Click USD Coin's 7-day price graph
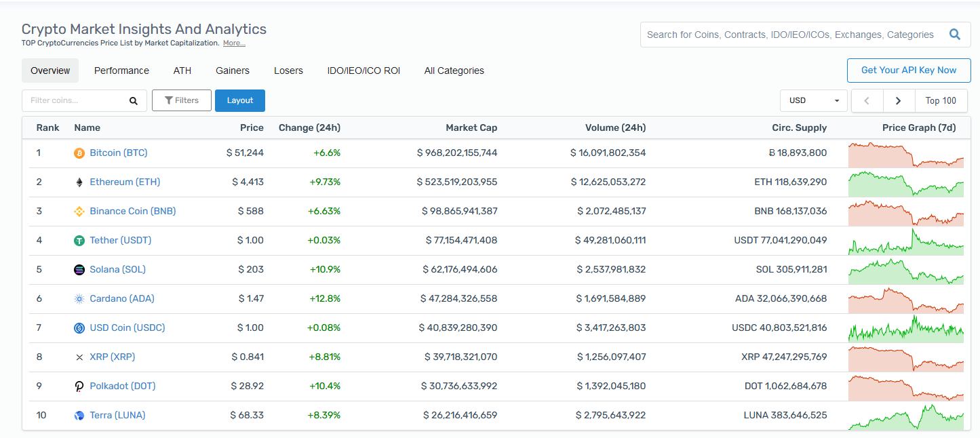The image size is (980, 438). click(906, 329)
